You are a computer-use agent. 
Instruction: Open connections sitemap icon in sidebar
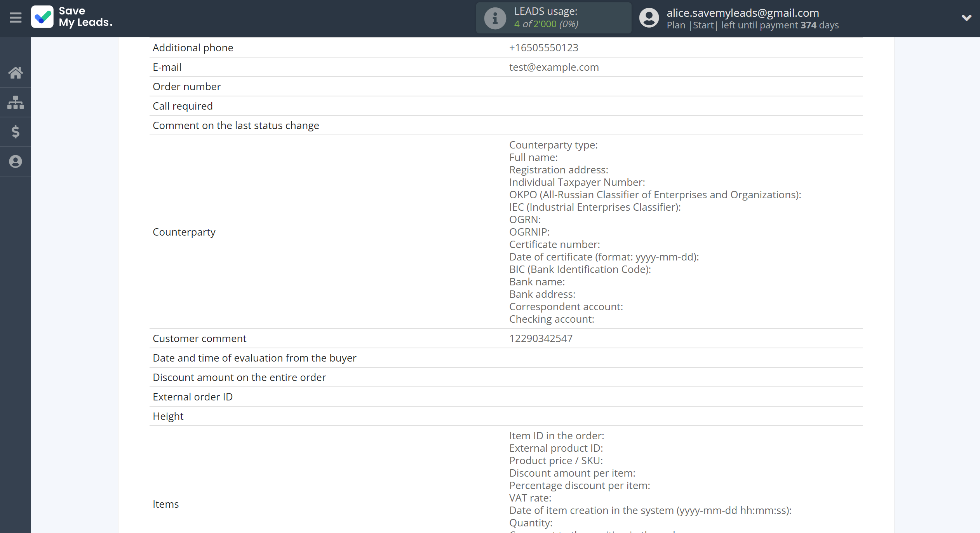click(x=16, y=102)
